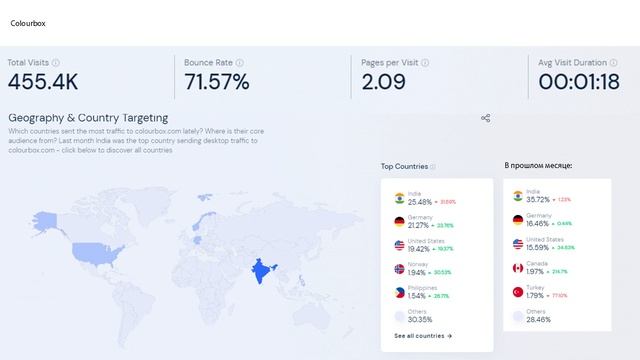The image size is (640, 360).
Task: Click India flag in last month panel
Action: point(518,196)
